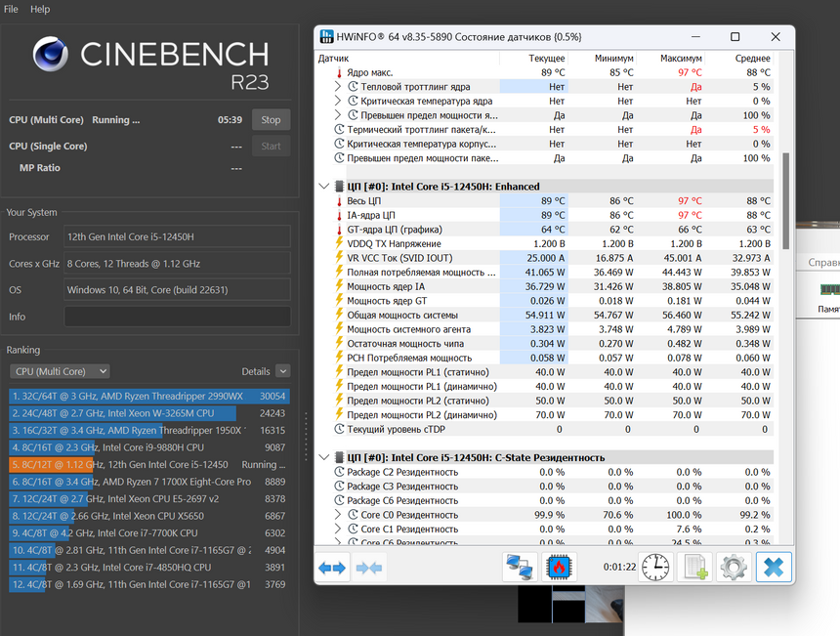The height and width of the screenshot is (636, 840).
Task: Click the Info text field
Action: [177, 317]
